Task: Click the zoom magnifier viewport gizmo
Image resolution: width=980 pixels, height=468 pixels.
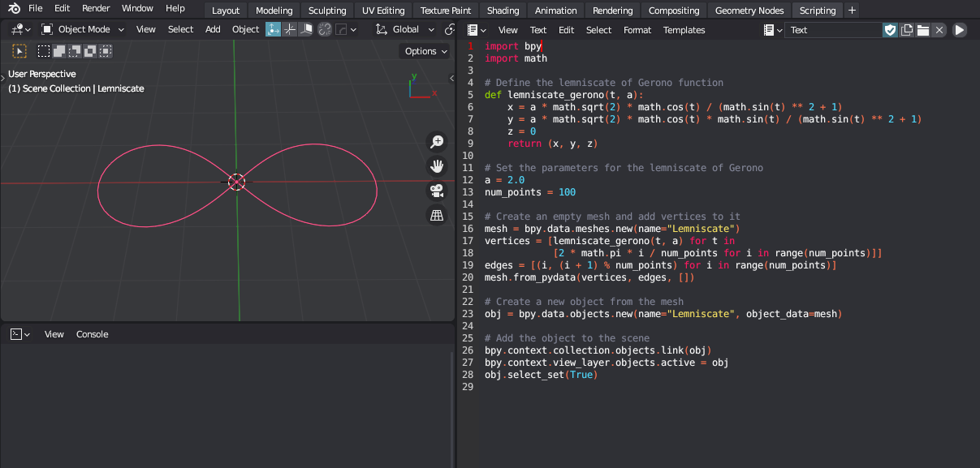Action: pos(437,142)
